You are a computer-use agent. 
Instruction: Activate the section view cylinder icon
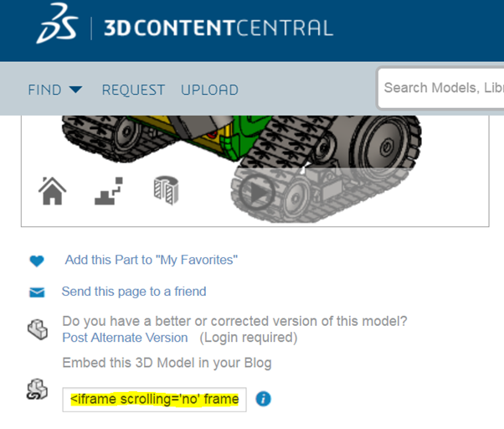coord(166,190)
